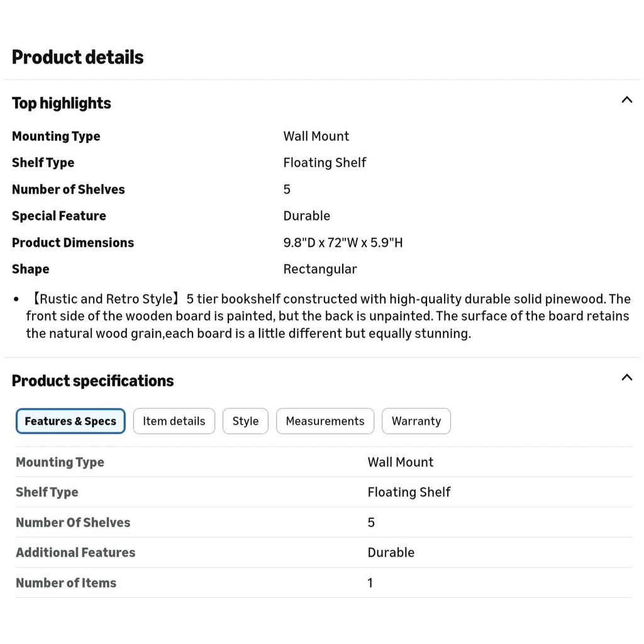Click the Shelf Type row in specifications table

click(324, 492)
